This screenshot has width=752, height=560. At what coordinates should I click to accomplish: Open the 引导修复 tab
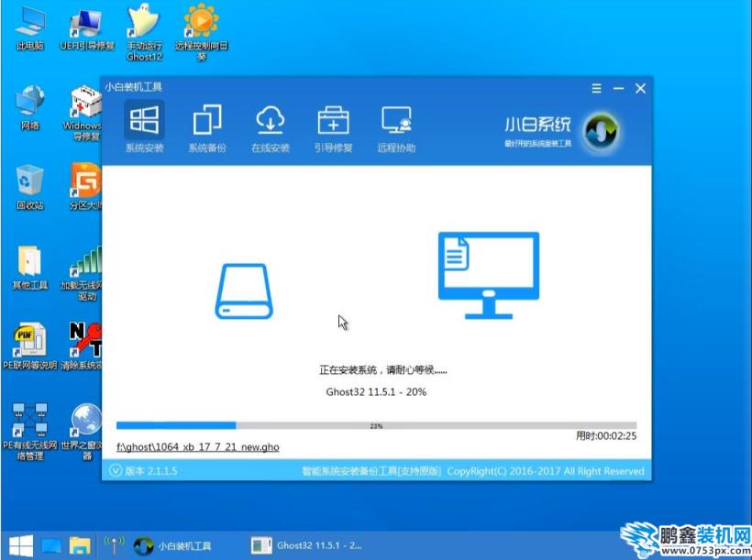pyautogui.click(x=333, y=127)
